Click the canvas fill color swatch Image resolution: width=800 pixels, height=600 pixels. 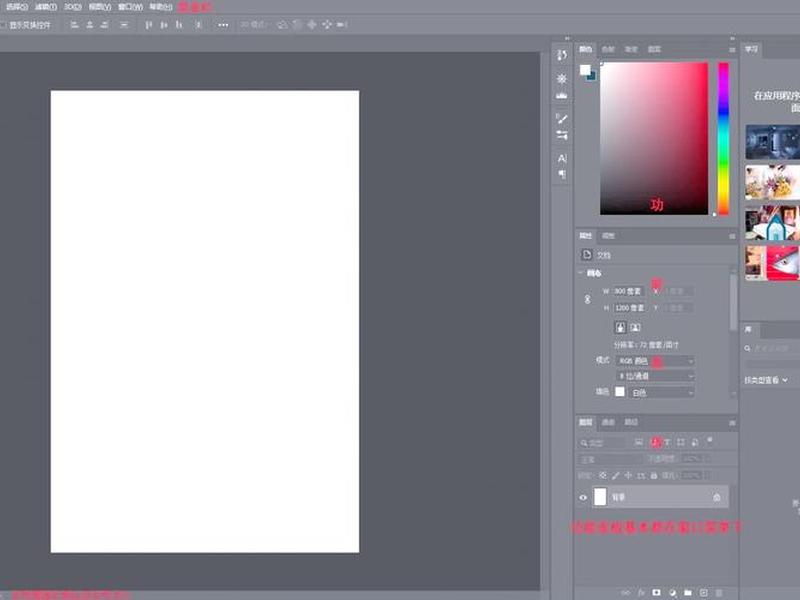[x=620, y=392]
